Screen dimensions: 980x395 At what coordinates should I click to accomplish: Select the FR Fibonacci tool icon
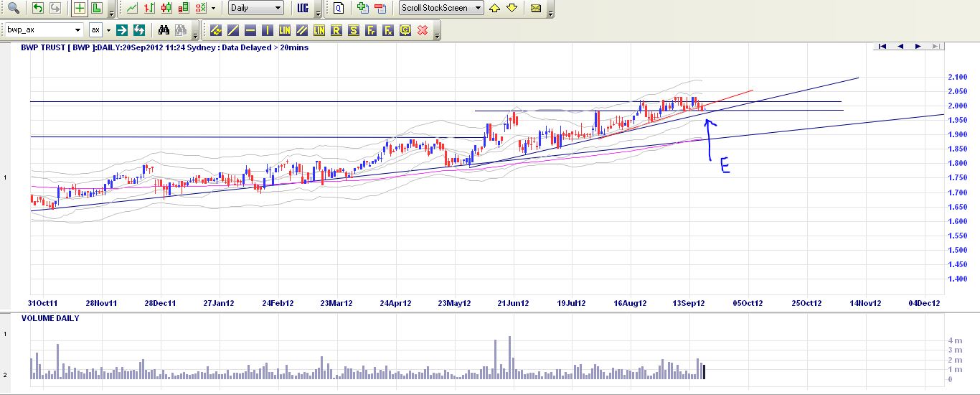[371, 30]
